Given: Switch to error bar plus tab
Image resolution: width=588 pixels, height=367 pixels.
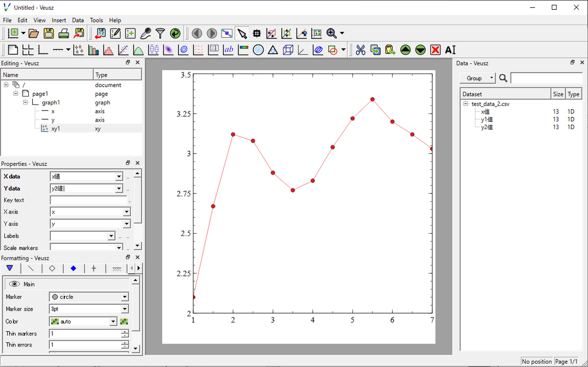Looking at the screenshot, I should 94,268.
